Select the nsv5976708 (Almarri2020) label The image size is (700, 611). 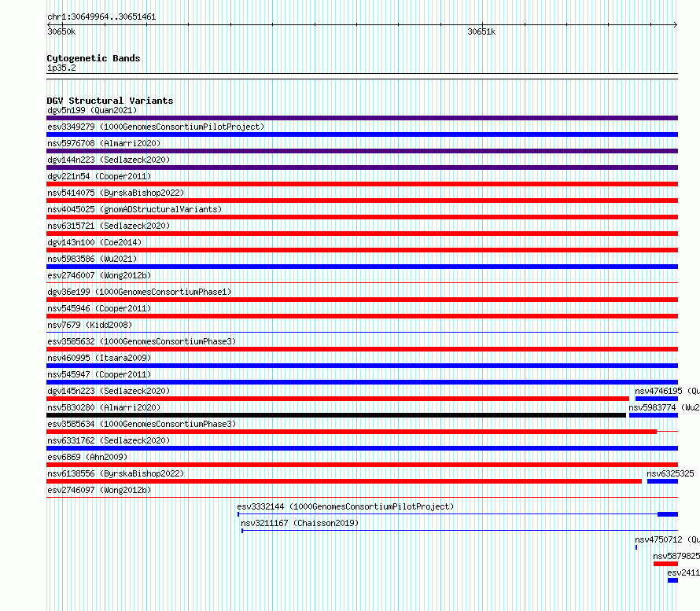click(104, 143)
